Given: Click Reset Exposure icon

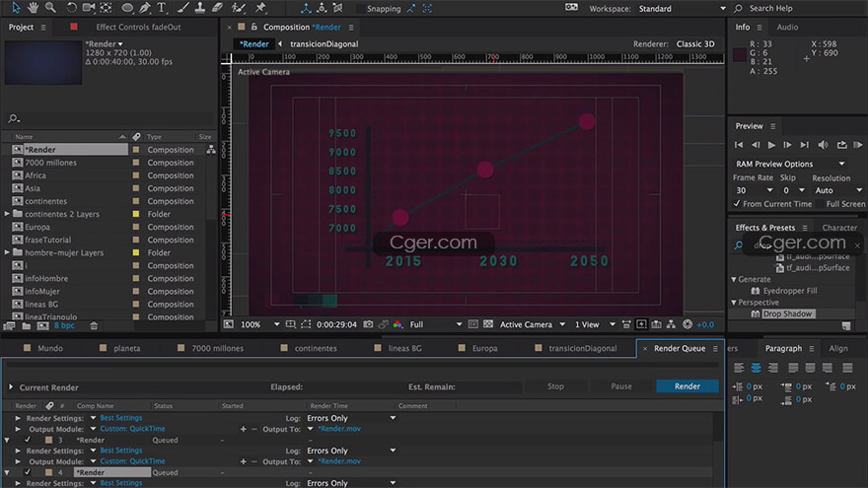Looking at the screenshot, I should point(687,324).
